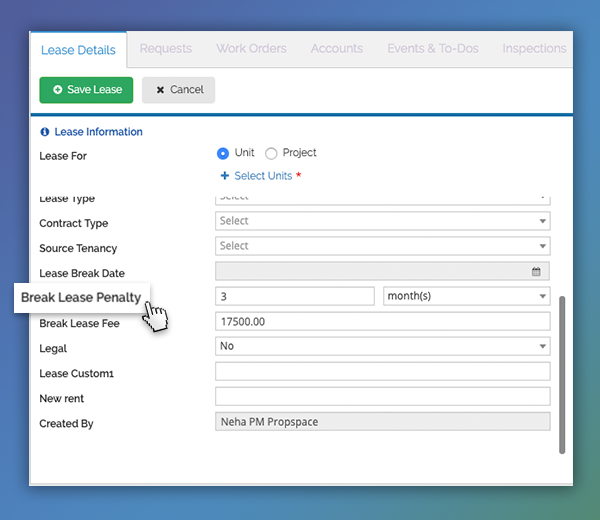Viewport: 600px width, 520px height.
Task: Open the month(s) penalty unit dropdown
Action: (x=467, y=296)
